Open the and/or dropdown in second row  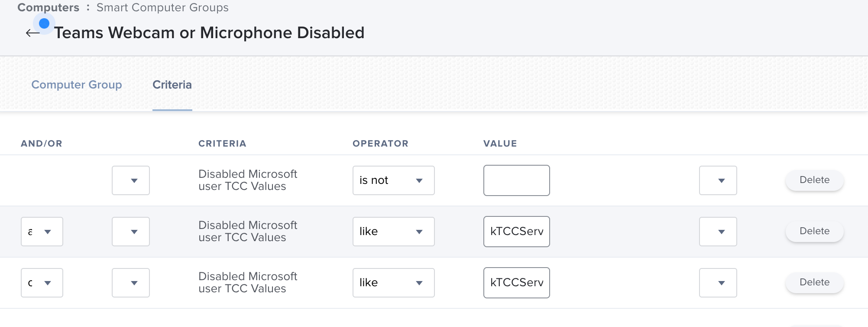(x=42, y=232)
